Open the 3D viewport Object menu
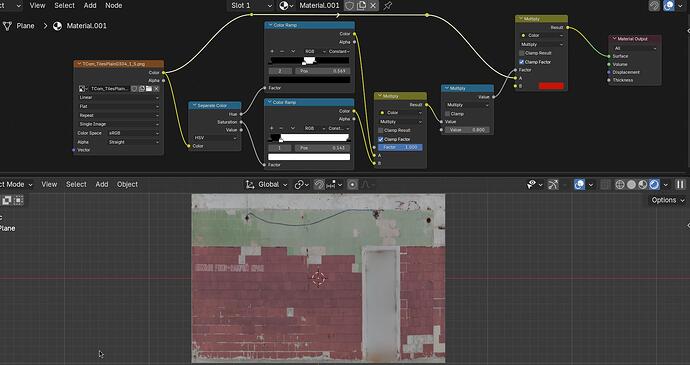The height and width of the screenshot is (365, 690). tap(127, 184)
